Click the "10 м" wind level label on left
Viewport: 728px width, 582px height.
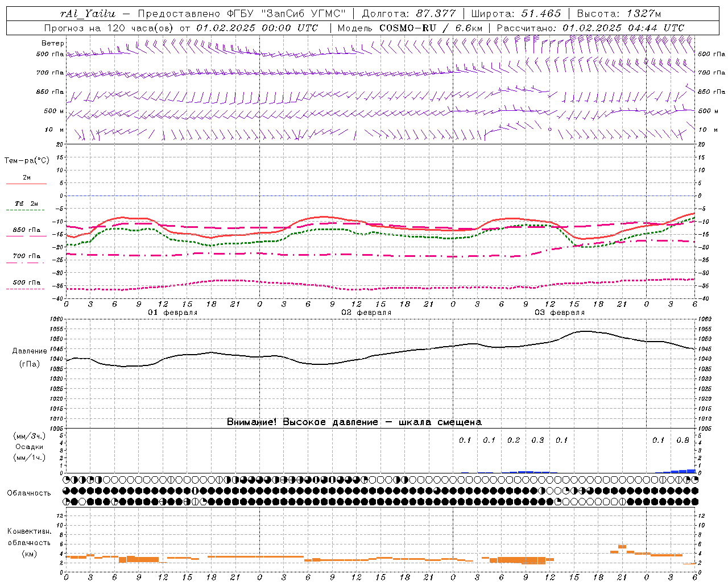tap(54, 130)
